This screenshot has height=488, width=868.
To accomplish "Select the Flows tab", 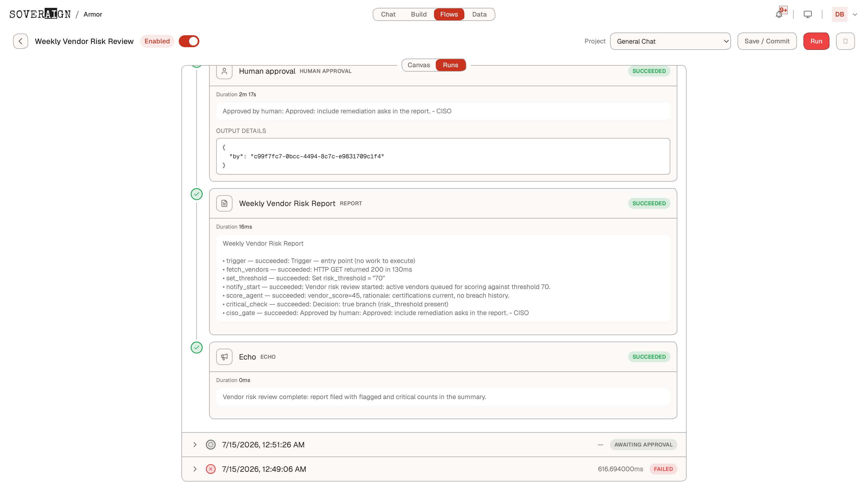I will pyautogui.click(x=449, y=14).
